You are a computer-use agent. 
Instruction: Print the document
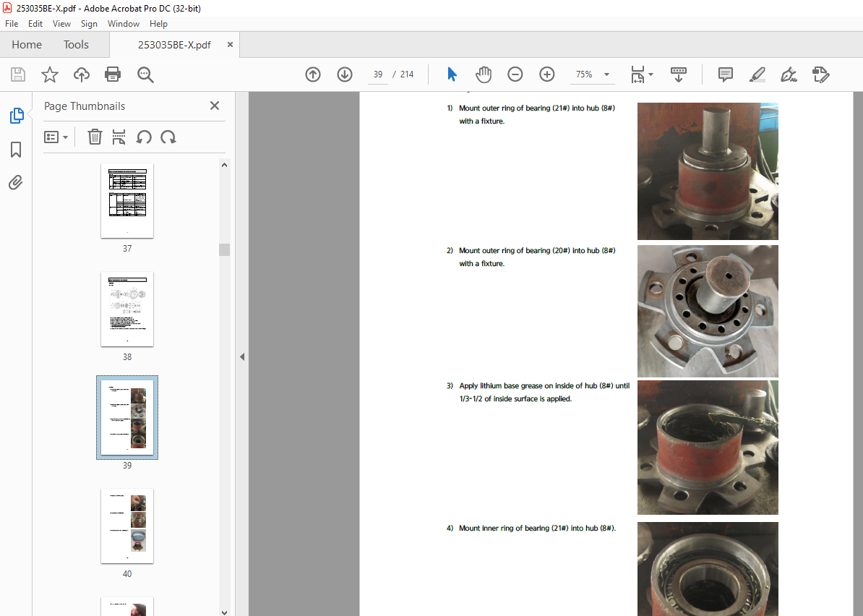click(113, 74)
